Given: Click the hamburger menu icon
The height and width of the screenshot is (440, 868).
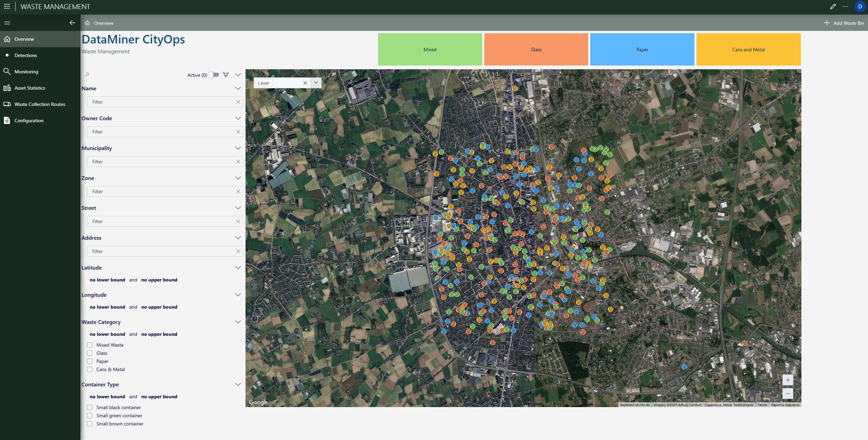Looking at the screenshot, I should pyautogui.click(x=7, y=23).
